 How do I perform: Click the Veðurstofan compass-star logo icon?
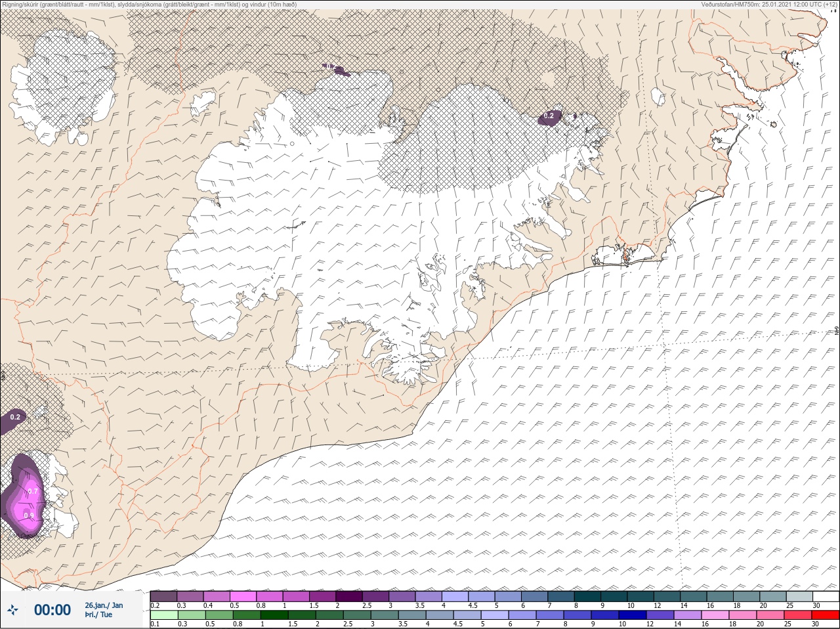coord(12,610)
